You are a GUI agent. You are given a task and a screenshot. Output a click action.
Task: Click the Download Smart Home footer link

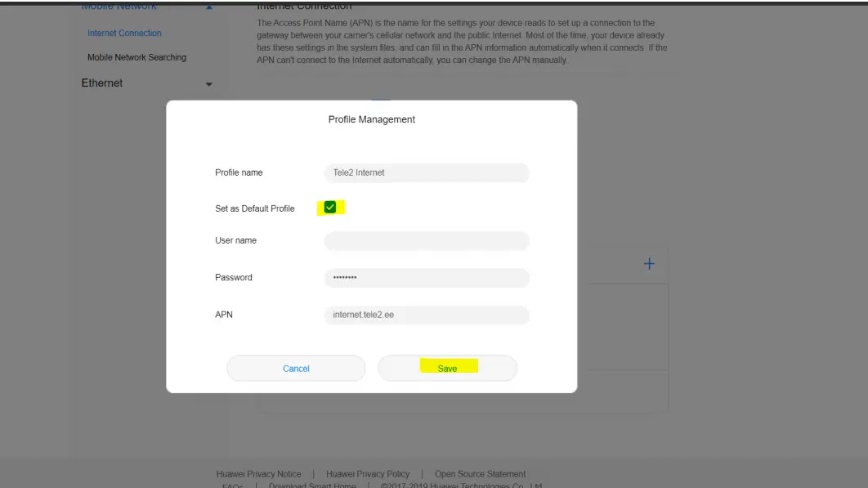pyautogui.click(x=312, y=486)
